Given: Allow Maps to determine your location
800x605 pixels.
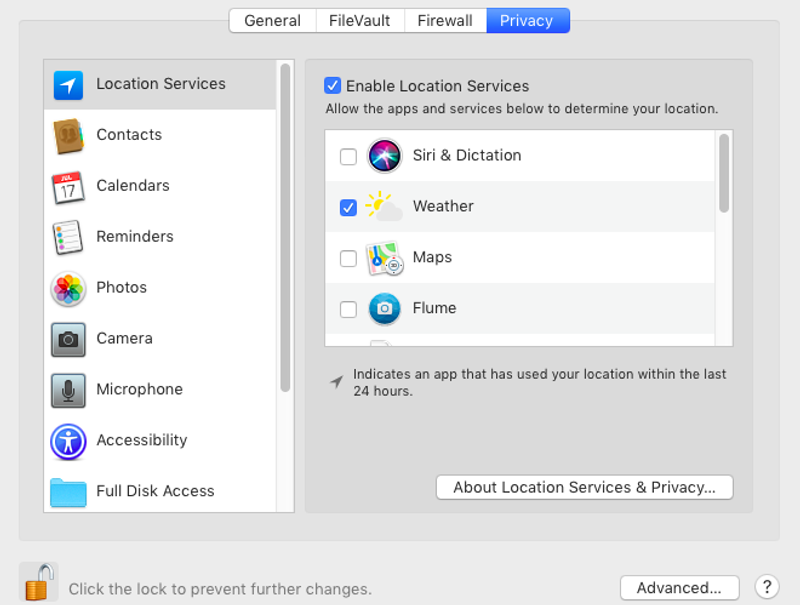Looking at the screenshot, I should click(x=347, y=257).
